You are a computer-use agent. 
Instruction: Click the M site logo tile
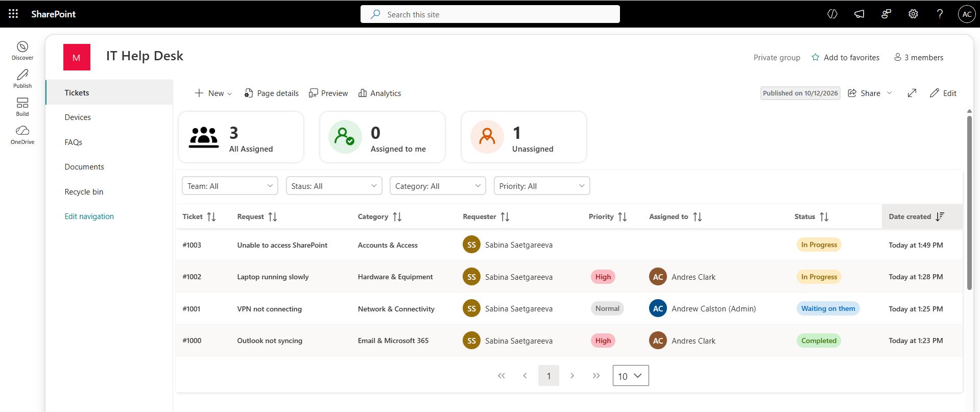(77, 57)
